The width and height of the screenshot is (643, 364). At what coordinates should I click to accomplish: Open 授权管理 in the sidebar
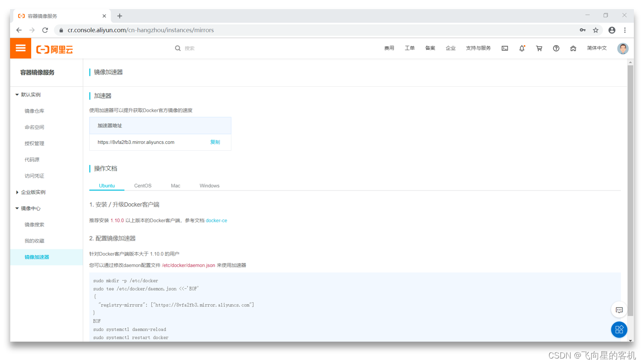(34, 143)
